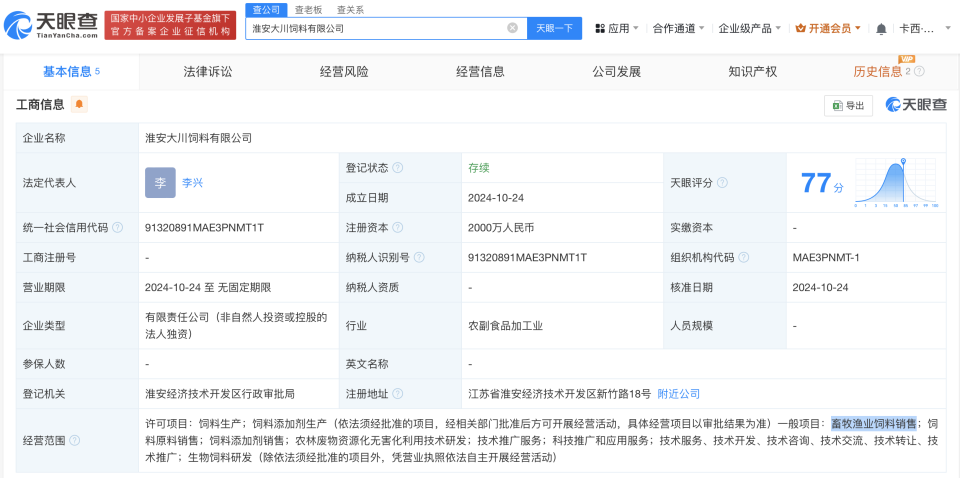
Task: Click company name 淮安大川饲料有限公司 cell
Action: click(198, 138)
